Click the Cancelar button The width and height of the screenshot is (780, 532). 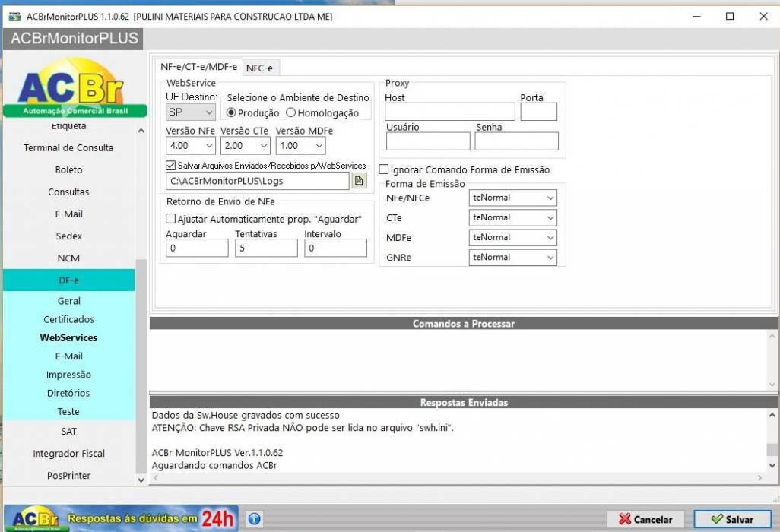pos(645,519)
